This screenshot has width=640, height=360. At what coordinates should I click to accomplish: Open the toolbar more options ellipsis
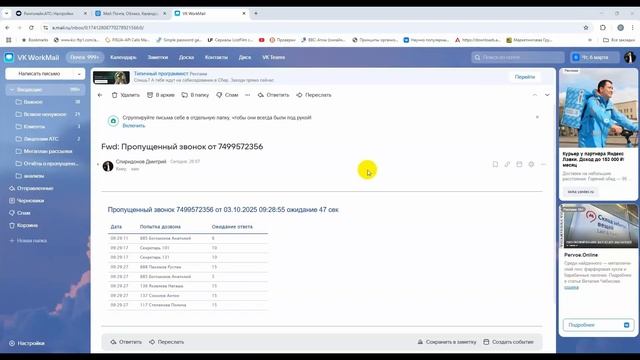247,95
